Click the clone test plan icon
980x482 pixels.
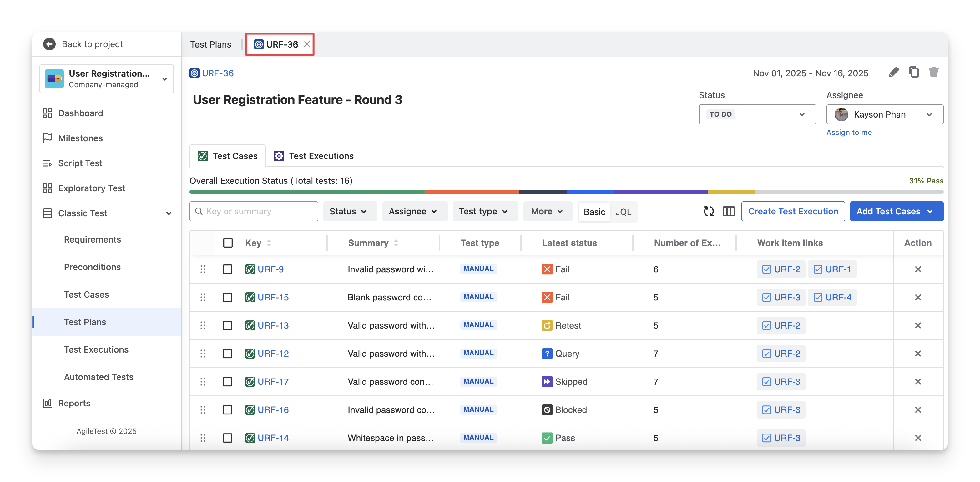click(914, 72)
